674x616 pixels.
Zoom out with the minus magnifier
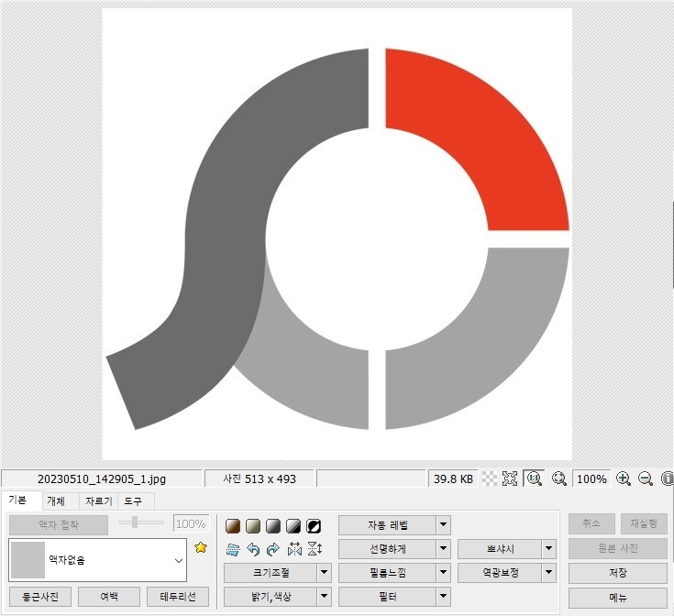(646, 478)
